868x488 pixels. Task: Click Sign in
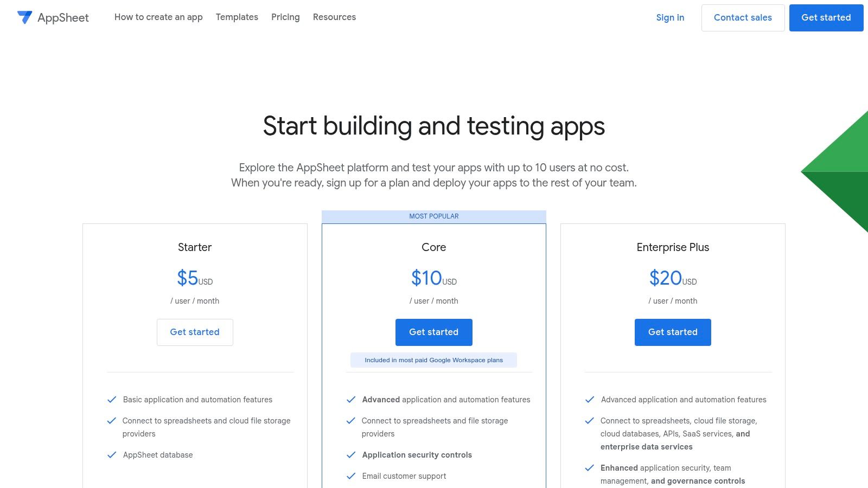pos(670,17)
